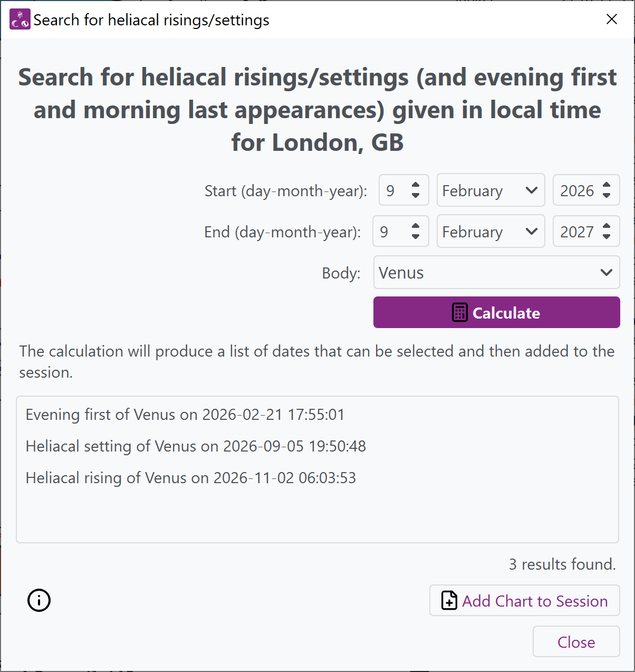Click the add-chart document icon
Viewport: 635px width, 672px height.
click(x=448, y=601)
